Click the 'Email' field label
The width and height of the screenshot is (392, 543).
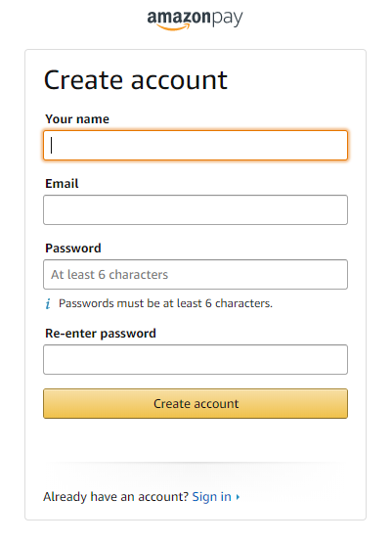coord(62,184)
